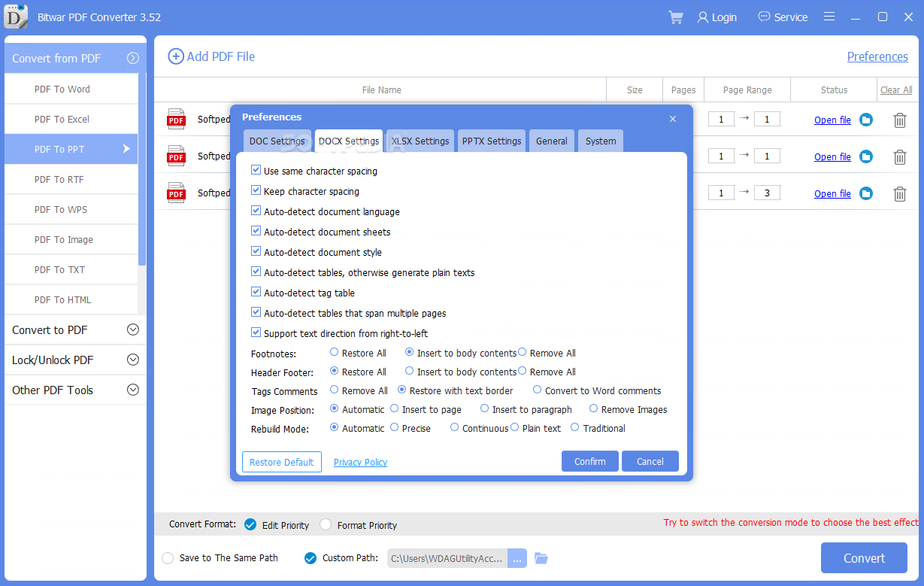Viewport: 924px width, 586px height.
Task: Click end page field showing 3
Action: point(767,193)
